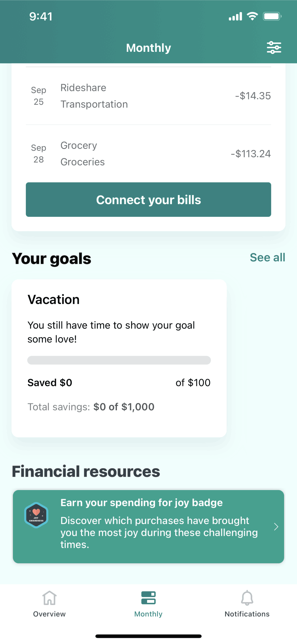Tap the -$113.24 grocery amount
Viewport: 297px width, 644px height.
pyautogui.click(x=251, y=154)
